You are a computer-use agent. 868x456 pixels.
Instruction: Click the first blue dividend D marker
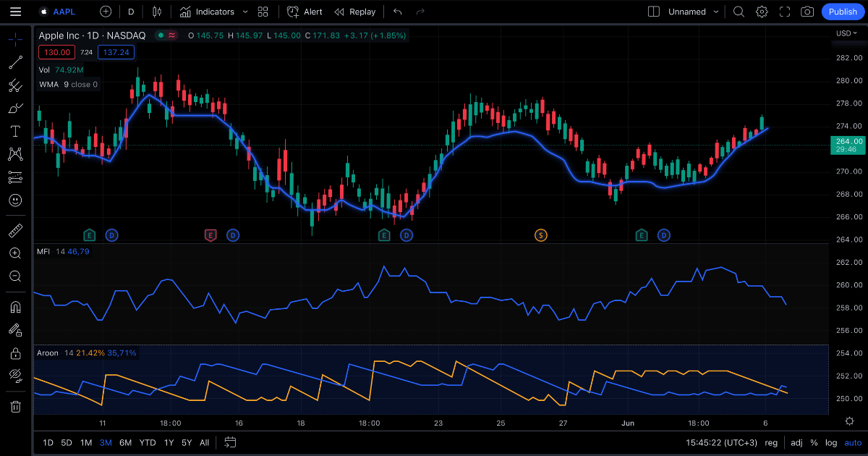point(111,235)
